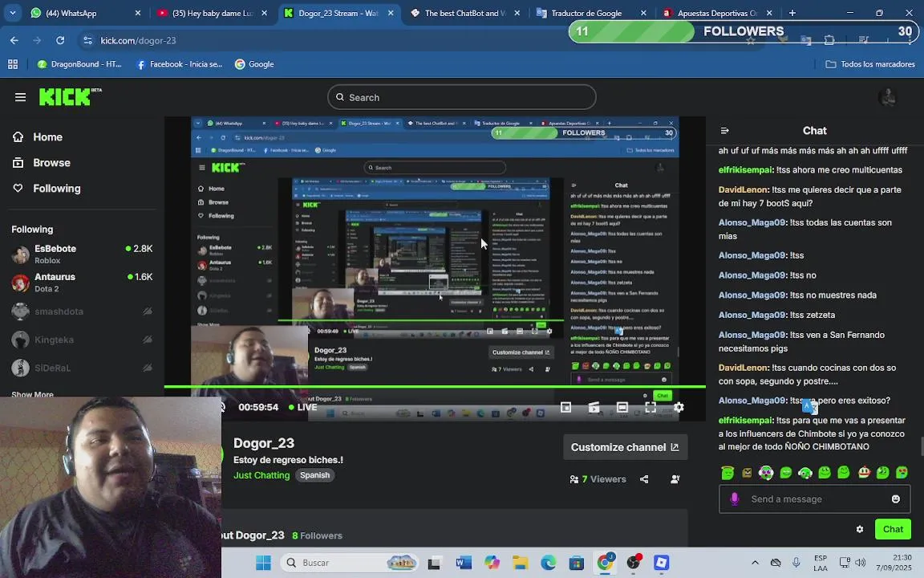Switch to the Traductor de Google tab
Image resolution: width=924 pixels, height=578 pixels.
click(590, 13)
